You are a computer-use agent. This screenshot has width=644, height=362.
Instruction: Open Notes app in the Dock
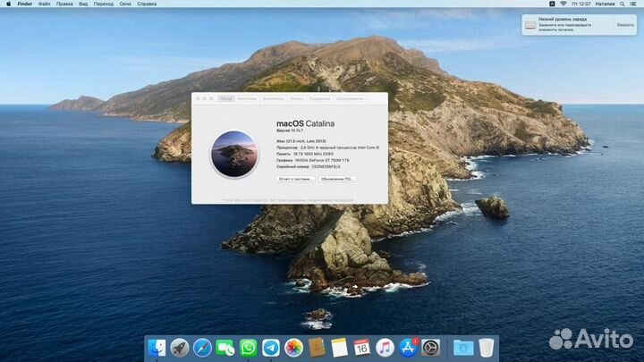pyautogui.click(x=339, y=348)
